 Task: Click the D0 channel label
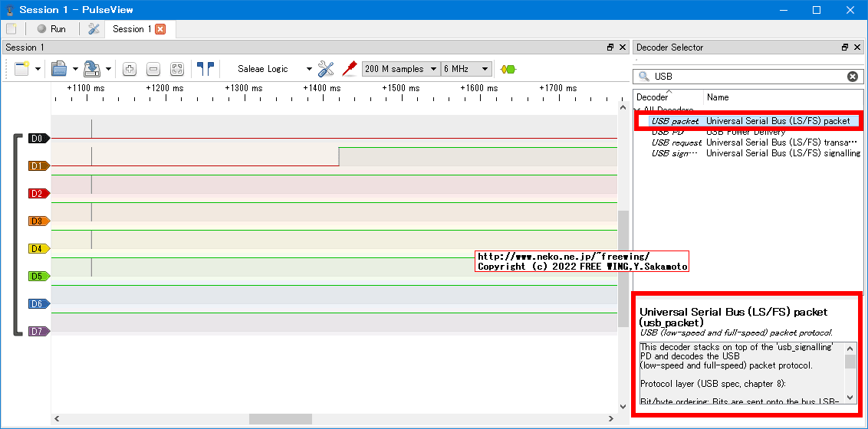point(39,138)
